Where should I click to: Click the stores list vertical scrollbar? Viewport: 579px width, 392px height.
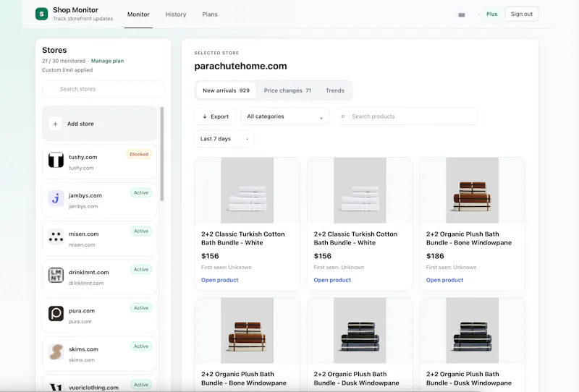point(161,154)
